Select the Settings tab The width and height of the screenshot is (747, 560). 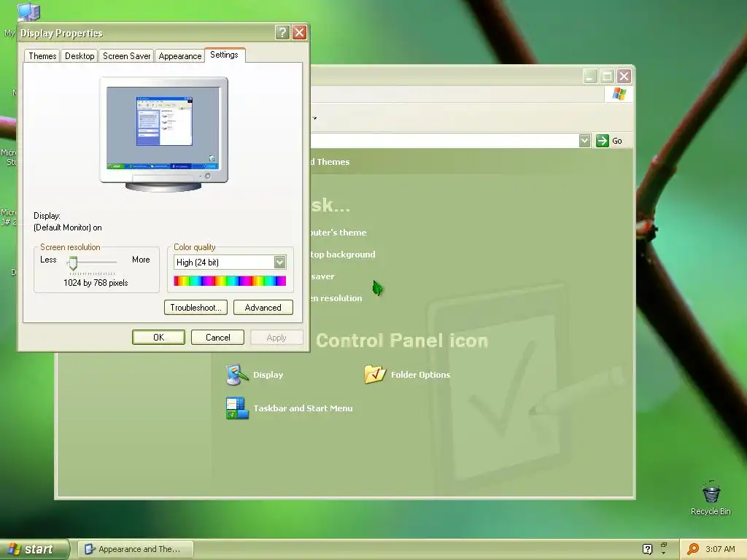pyautogui.click(x=225, y=55)
